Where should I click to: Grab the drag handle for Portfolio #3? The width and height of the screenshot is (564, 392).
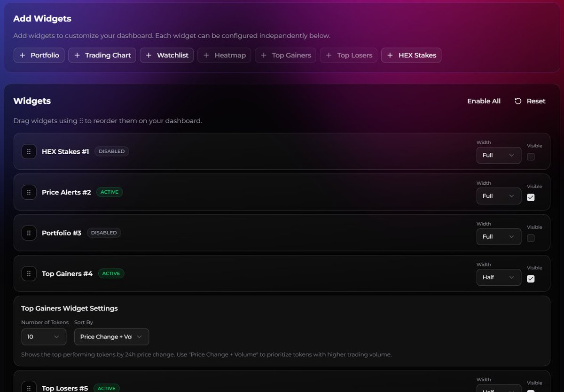tap(29, 233)
